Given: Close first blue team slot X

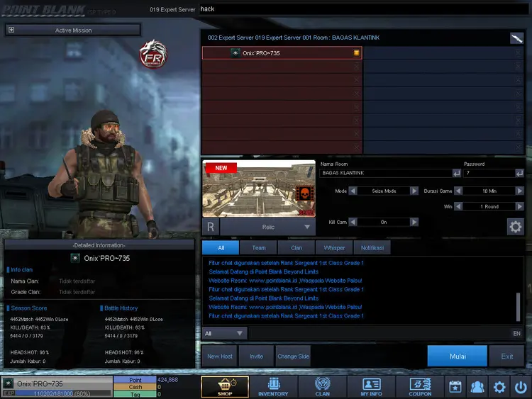Looking at the screenshot, I should (518, 53).
